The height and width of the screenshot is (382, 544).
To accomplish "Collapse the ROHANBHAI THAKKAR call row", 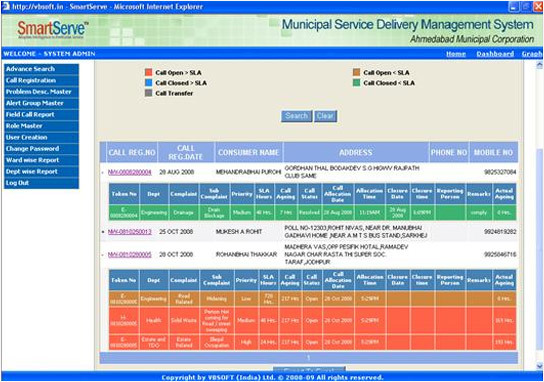I will click(103, 255).
